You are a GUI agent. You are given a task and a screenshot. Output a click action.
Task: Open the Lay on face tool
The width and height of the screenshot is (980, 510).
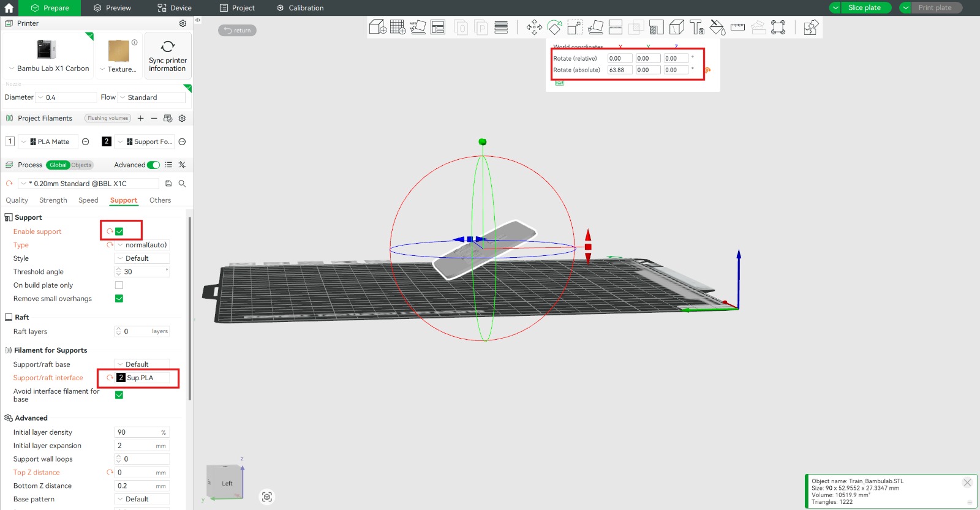coord(595,28)
